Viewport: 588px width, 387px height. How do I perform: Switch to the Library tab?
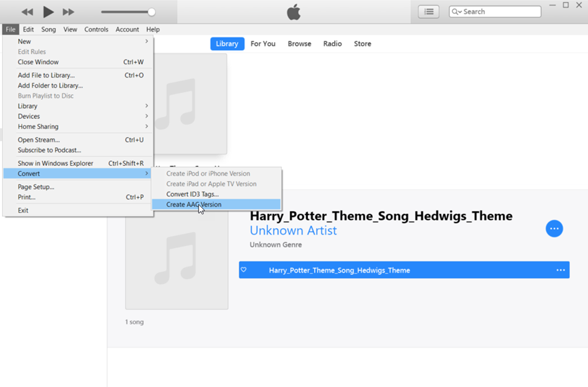227,43
